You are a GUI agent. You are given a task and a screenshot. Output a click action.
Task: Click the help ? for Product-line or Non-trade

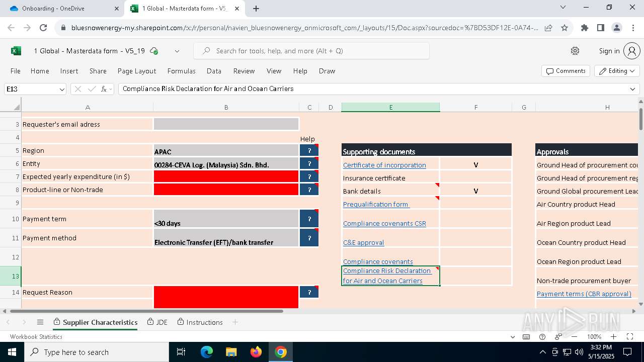(x=309, y=190)
